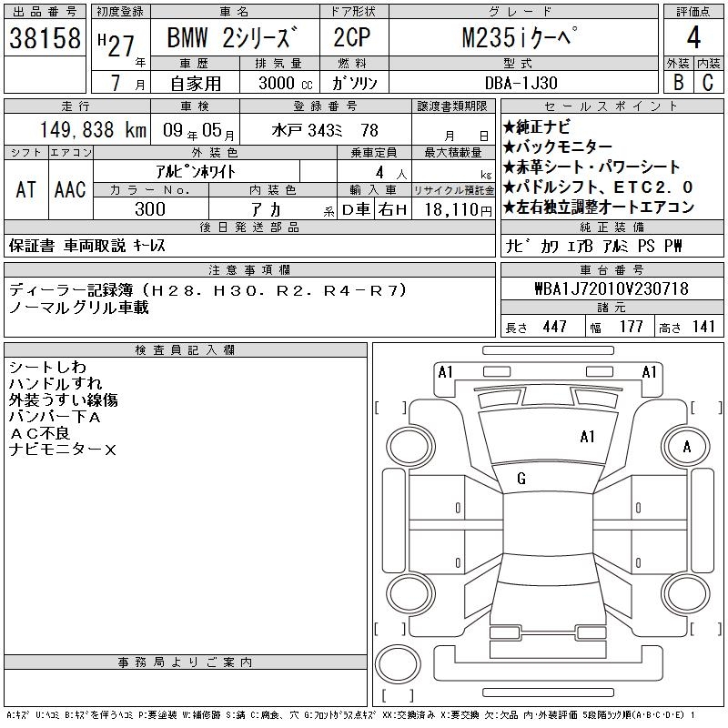Click the door type 2CP
This screenshot has height=728, width=728.
pyautogui.click(x=352, y=37)
